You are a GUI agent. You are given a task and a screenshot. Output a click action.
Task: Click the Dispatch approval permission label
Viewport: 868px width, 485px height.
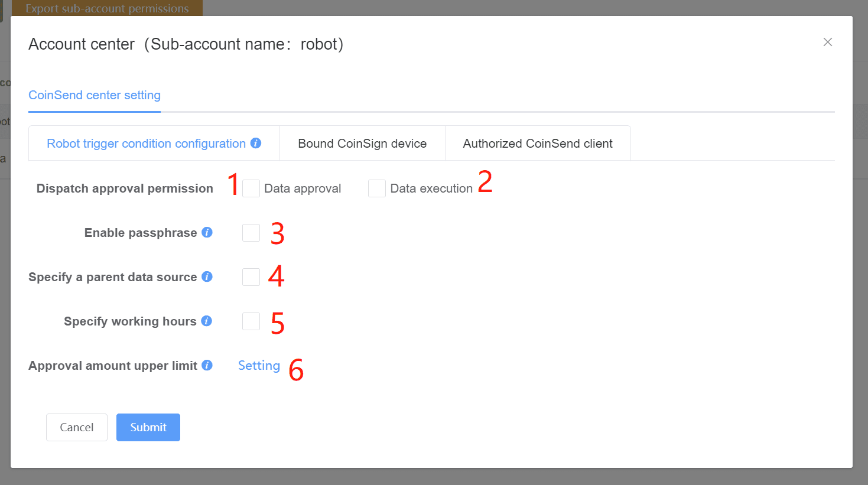(125, 188)
